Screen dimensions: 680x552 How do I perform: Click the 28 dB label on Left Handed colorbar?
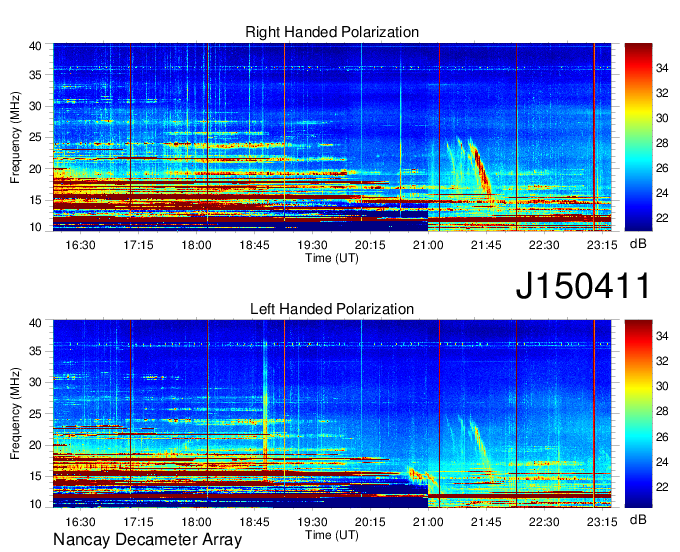point(662,412)
